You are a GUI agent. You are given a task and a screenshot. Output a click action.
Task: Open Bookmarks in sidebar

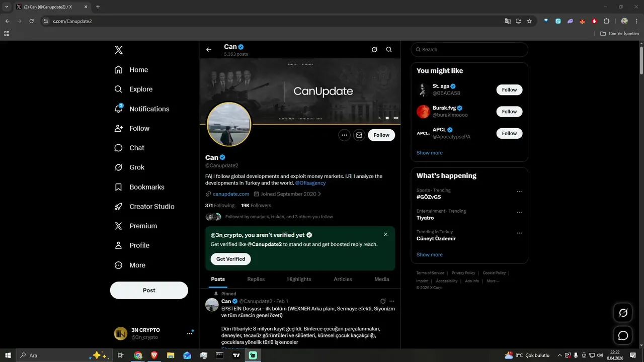(x=139, y=187)
